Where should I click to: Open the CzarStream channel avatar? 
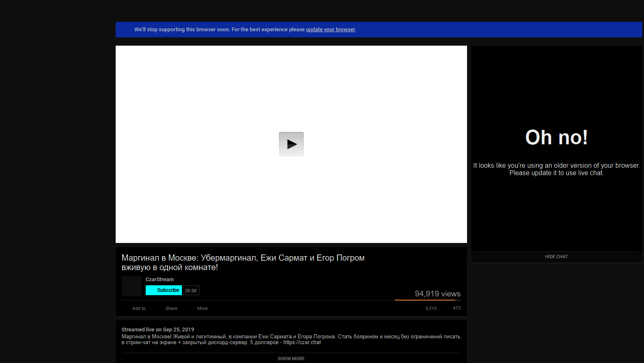(x=132, y=286)
